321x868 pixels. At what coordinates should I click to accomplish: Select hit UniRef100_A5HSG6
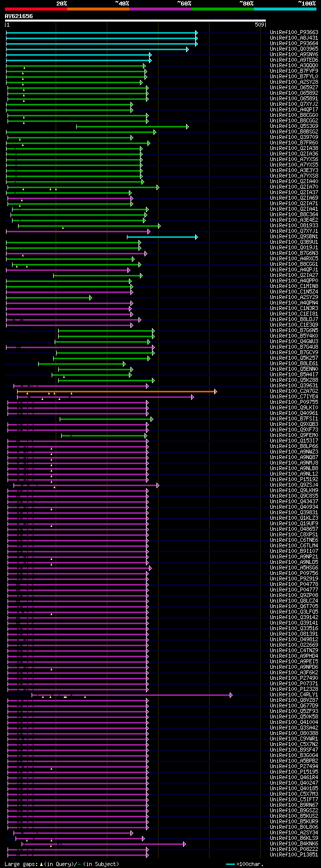click(x=294, y=568)
